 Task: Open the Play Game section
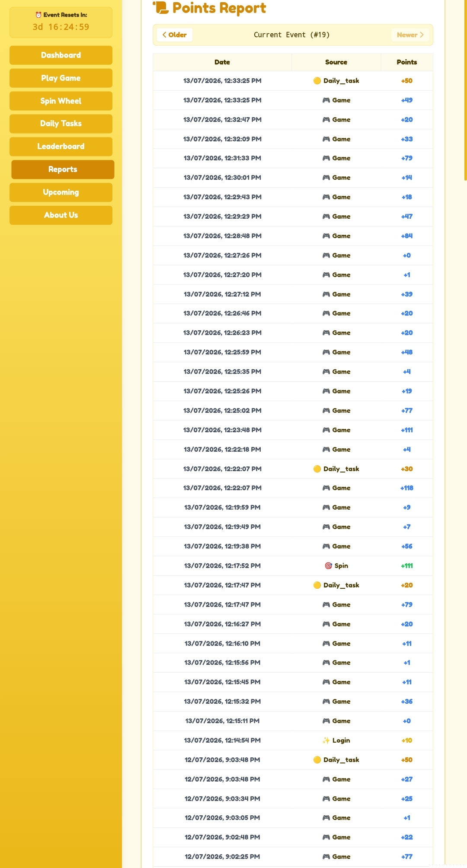(x=61, y=78)
